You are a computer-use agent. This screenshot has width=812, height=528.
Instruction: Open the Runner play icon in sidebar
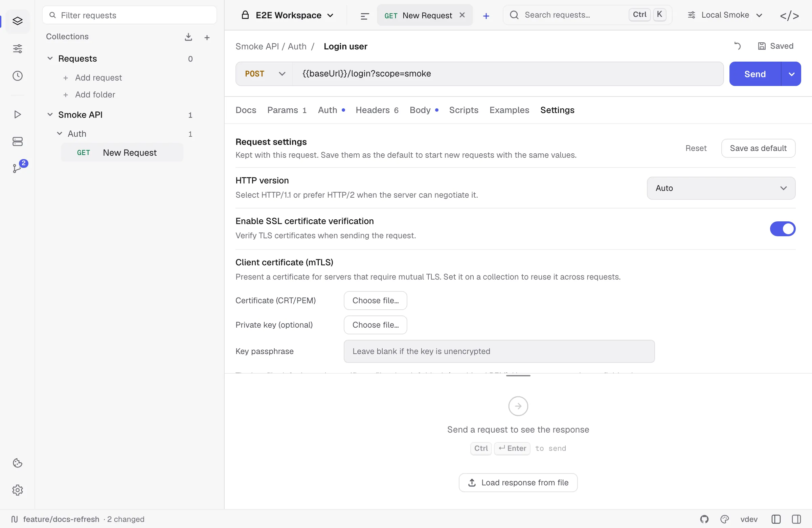17,114
